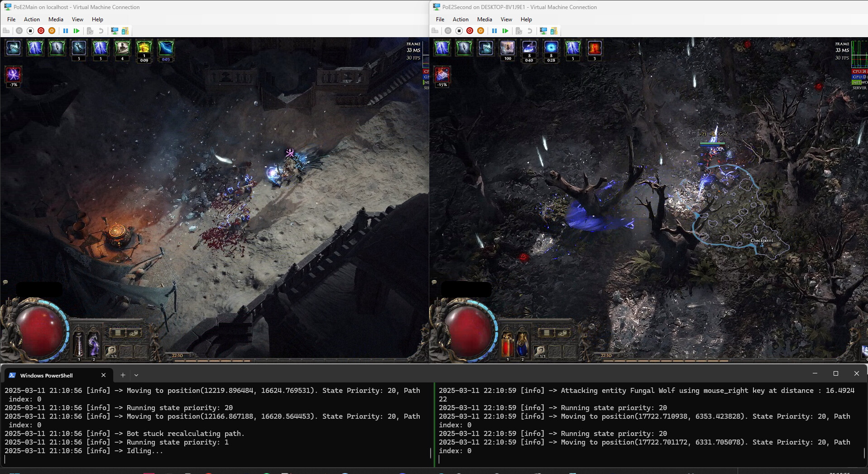Click the buff icon with 0:40 timer
The width and height of the screenshot is (868, 474).
click(x=529, y=48)
